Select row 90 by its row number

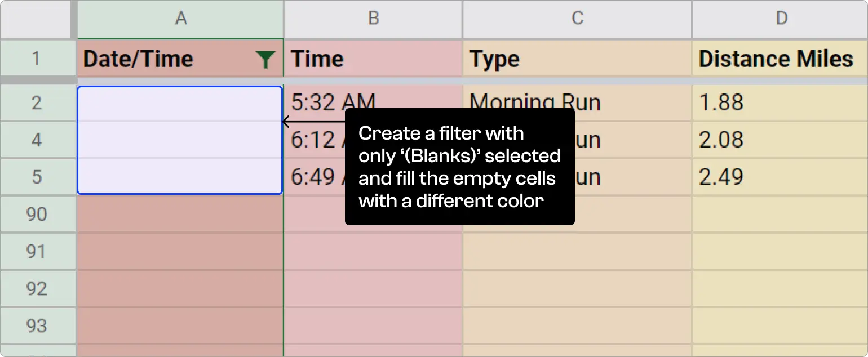[x=36, y=214]
